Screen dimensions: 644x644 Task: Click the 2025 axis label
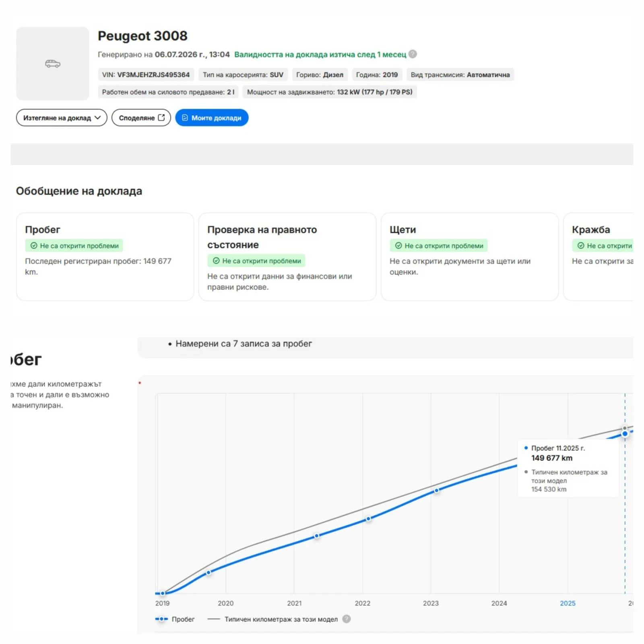[568, 603]
